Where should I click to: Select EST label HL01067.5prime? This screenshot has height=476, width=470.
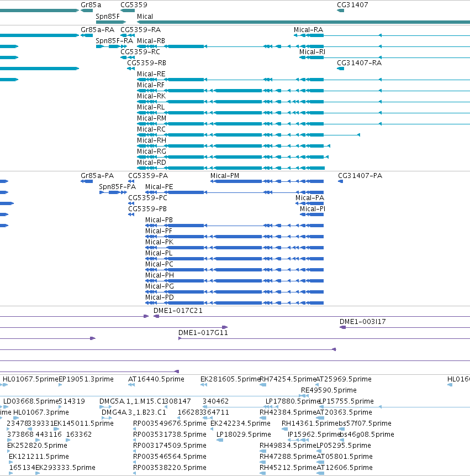tap(30, 379)
